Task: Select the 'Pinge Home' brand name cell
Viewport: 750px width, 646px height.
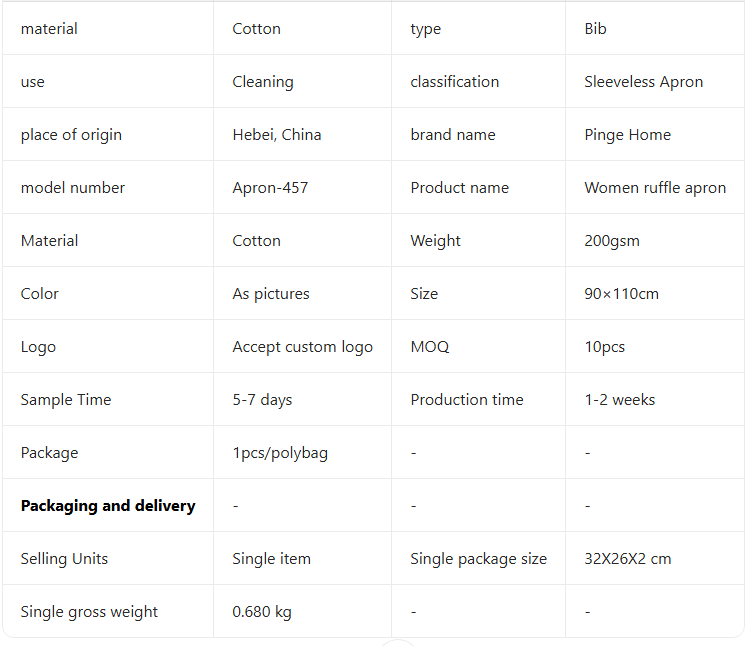Action: [627, 135]
